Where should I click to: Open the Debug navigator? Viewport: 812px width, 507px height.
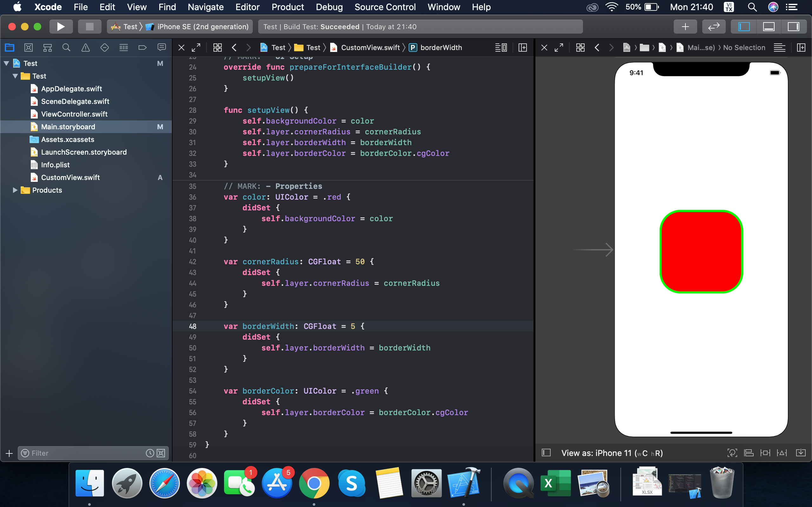pyautogui.click(x=123, y=47)
